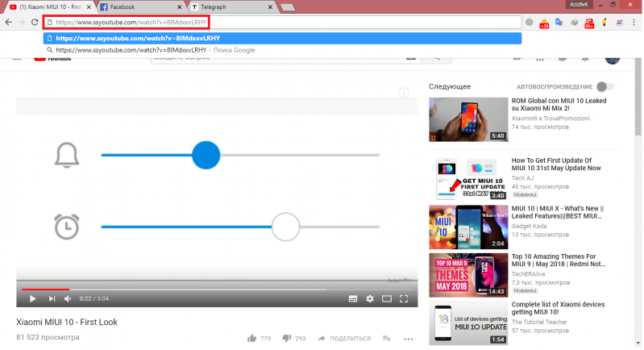
Task: Reload the page with the refresh icon
Action: pos(35,23)
